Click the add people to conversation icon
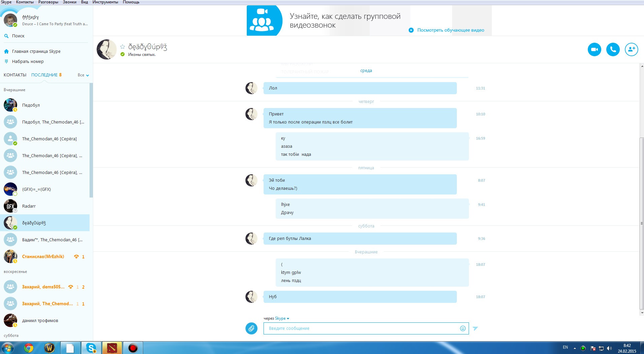The image size is (644, 354). [631, 49]
